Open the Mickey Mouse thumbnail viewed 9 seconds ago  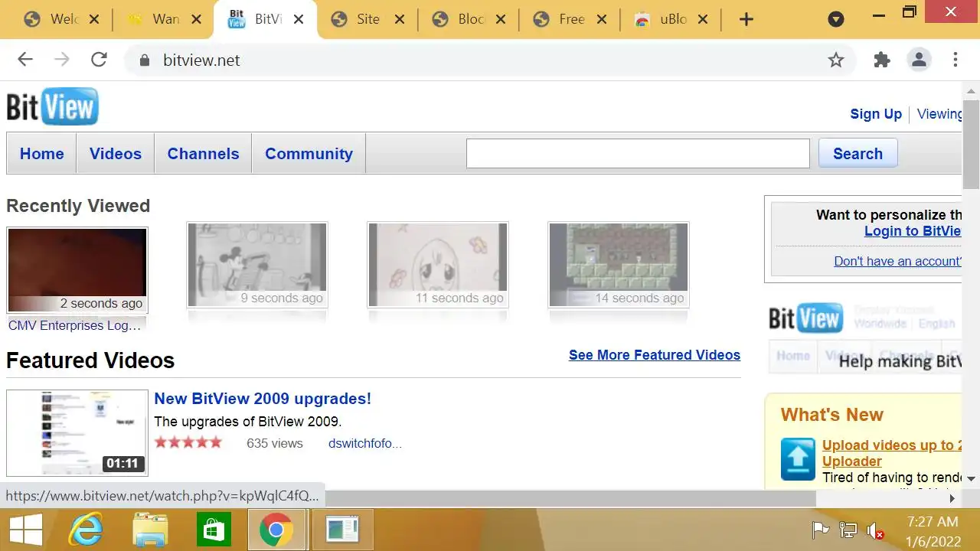point(257,265)
